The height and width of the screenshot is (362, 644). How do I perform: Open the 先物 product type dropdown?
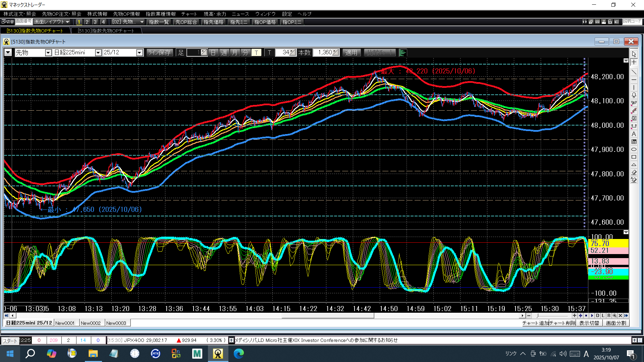pos(48,53)
